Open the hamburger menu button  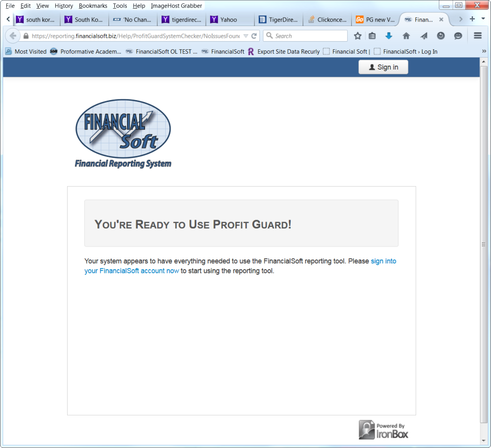pos(478,35)
